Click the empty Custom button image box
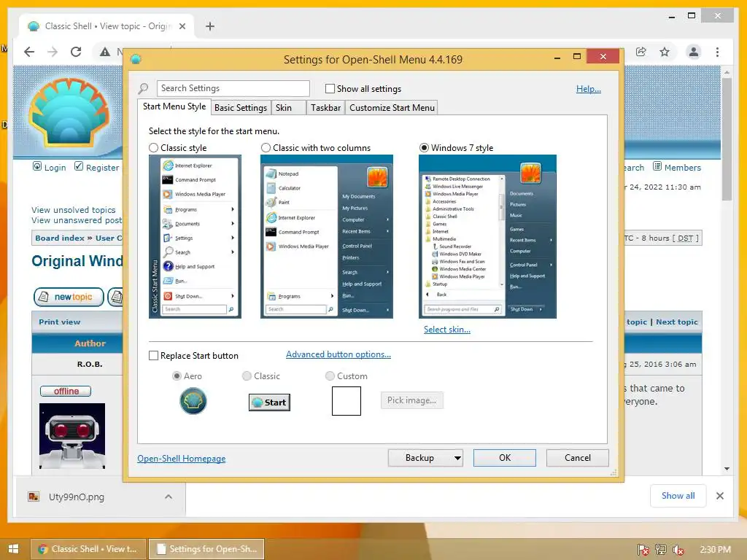 (347, 401)
